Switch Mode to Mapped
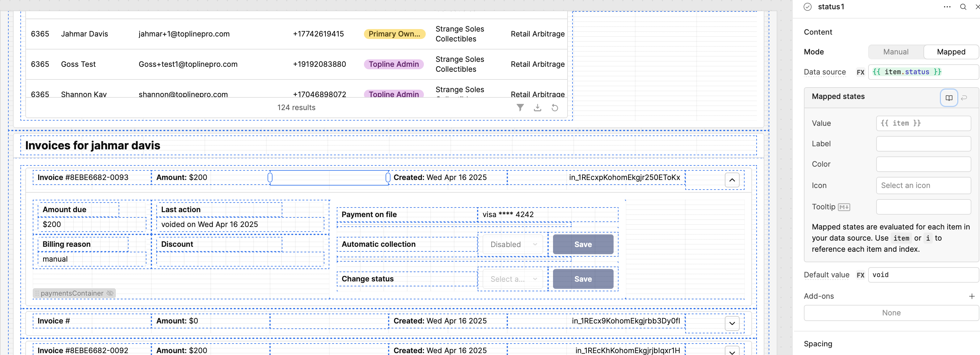The image size is (980, 355). click(x=951, y=52)
